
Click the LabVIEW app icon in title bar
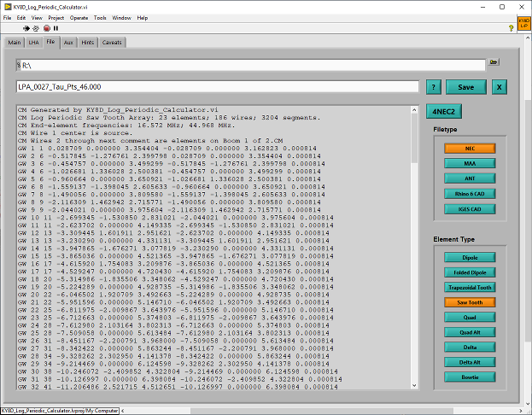point(8,7)
